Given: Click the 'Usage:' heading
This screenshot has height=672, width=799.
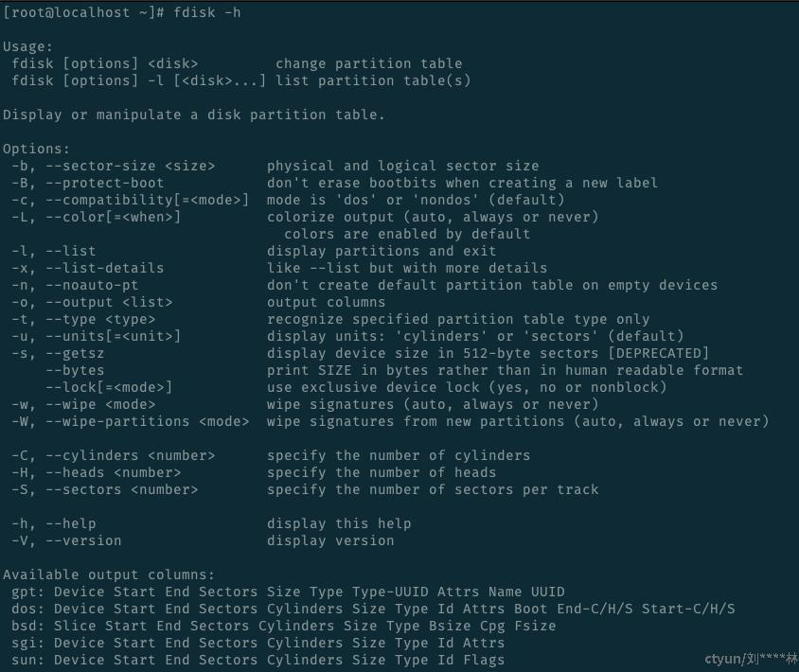Looking at the screenshot, I should coord(28,46).
